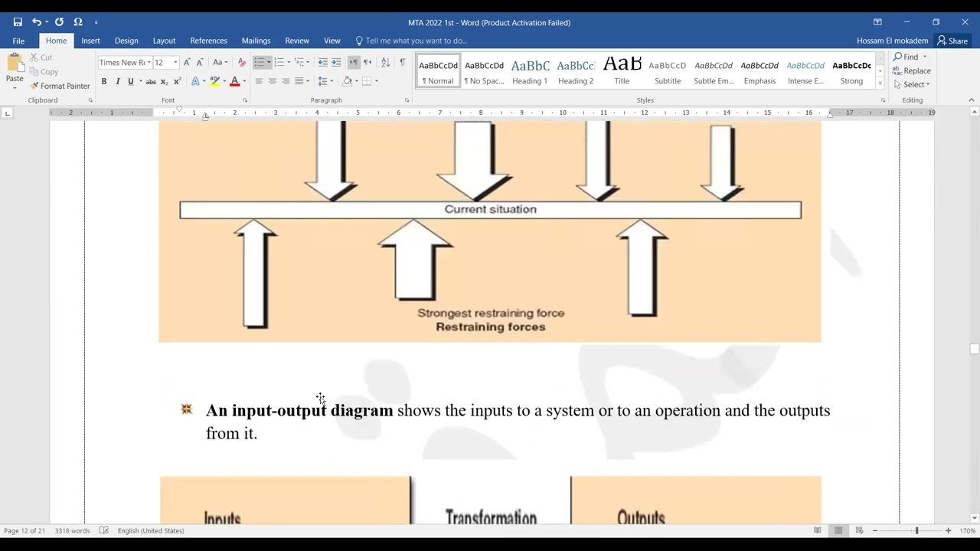Select Format Painter
This screenshot has width=980, height=551.
tap(60, 86)
